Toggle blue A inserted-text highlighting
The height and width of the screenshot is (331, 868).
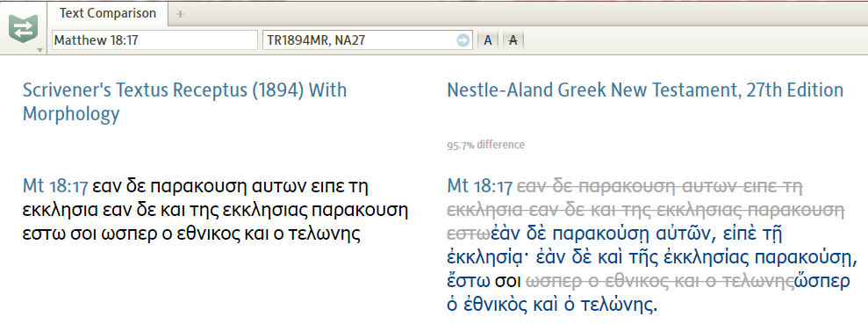[x=488, y=40]
